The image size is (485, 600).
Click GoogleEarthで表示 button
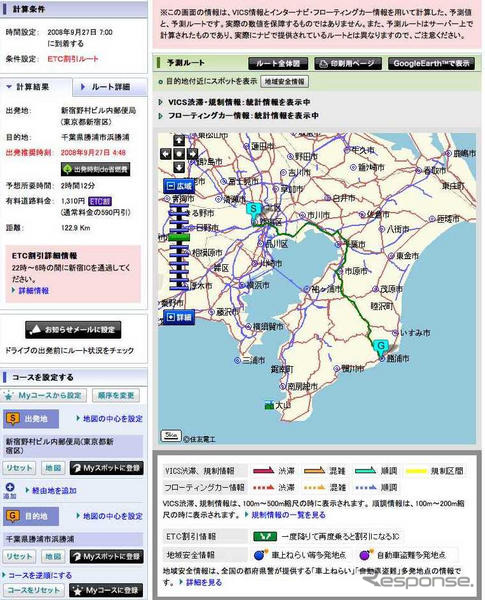431,64
